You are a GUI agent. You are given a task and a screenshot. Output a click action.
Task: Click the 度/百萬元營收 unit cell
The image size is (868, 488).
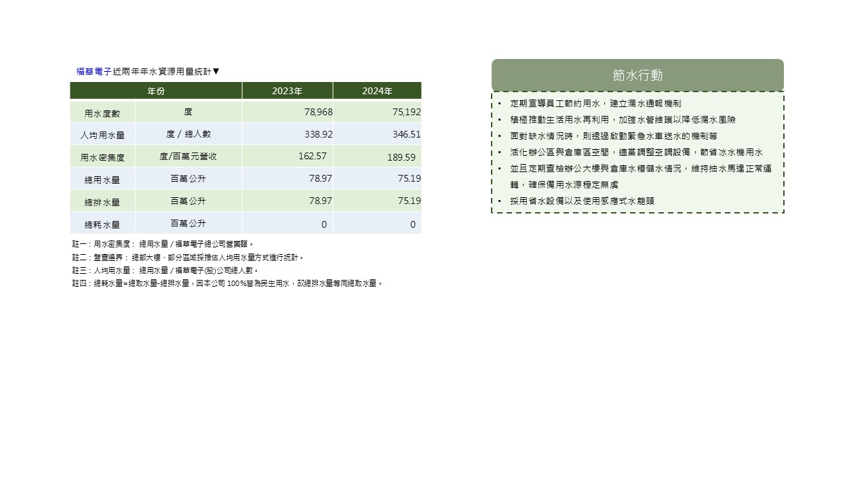click(188, 156)
